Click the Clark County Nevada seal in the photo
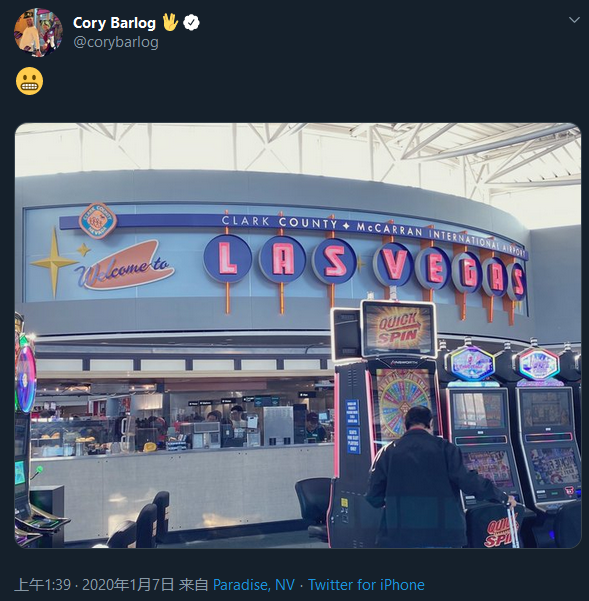Screen dimensions: 589x601 tap(98, 221)
